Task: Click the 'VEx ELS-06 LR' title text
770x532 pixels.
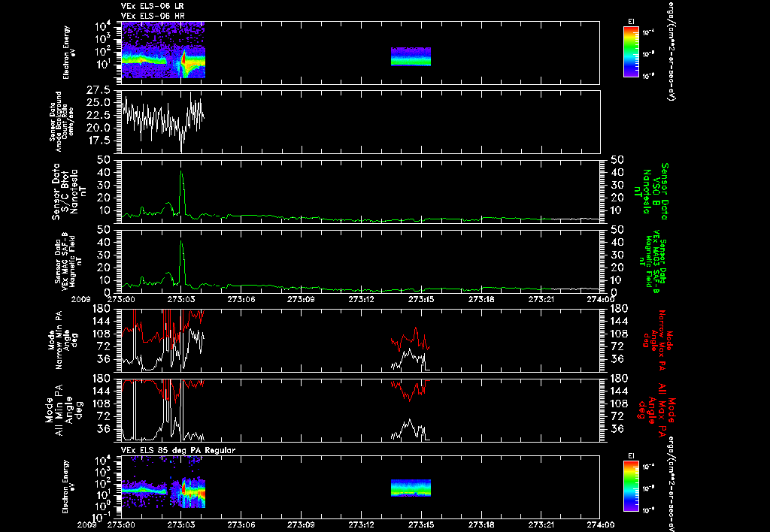Action: 152,6
